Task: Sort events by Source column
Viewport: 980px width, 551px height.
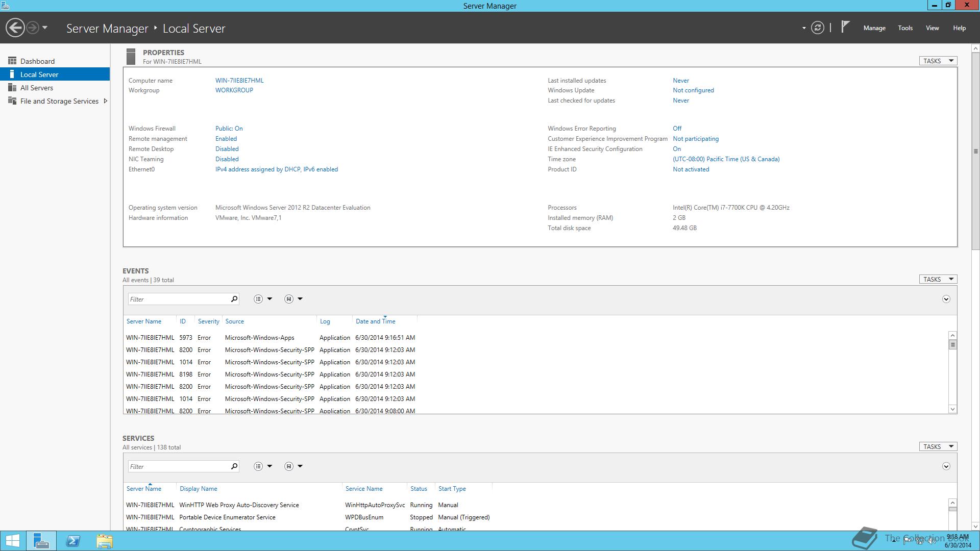Action: [235, 321]
